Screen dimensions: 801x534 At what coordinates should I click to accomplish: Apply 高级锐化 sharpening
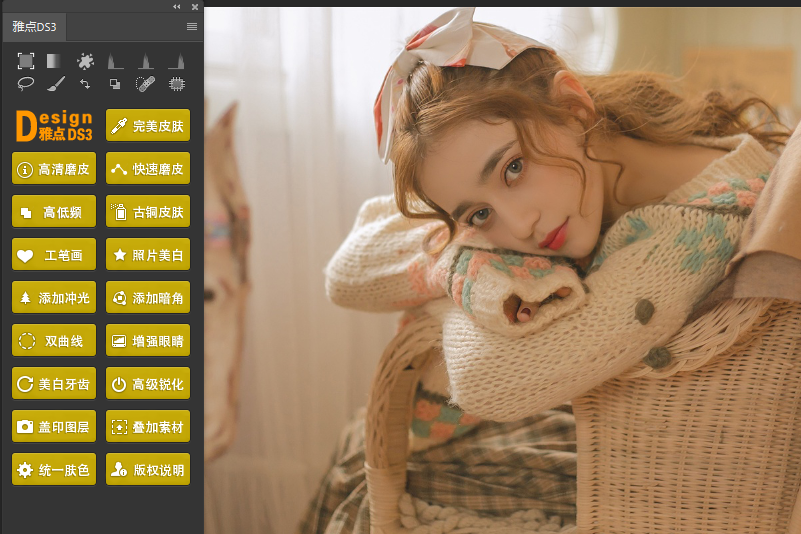click(x=148, y=383)
